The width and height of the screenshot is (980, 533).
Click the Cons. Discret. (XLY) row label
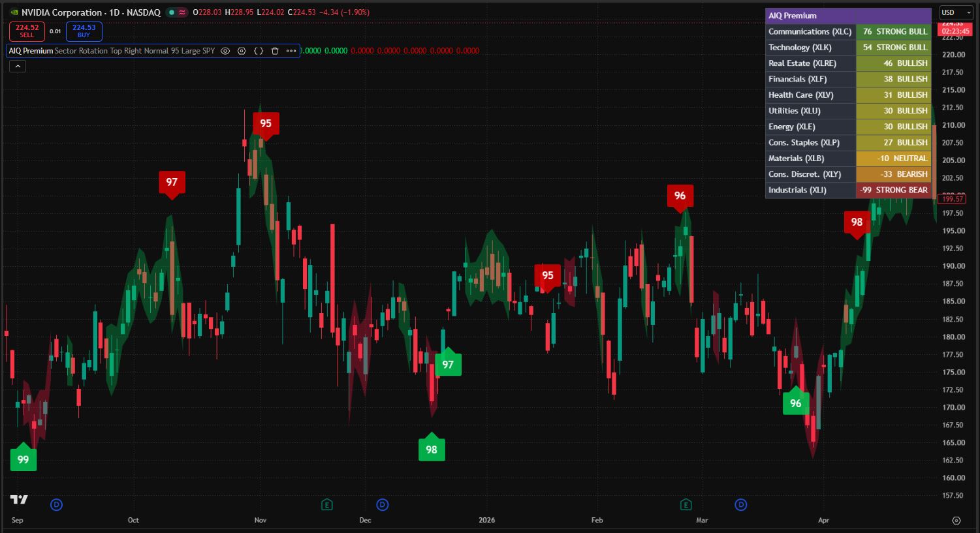(x=804, y=174)
